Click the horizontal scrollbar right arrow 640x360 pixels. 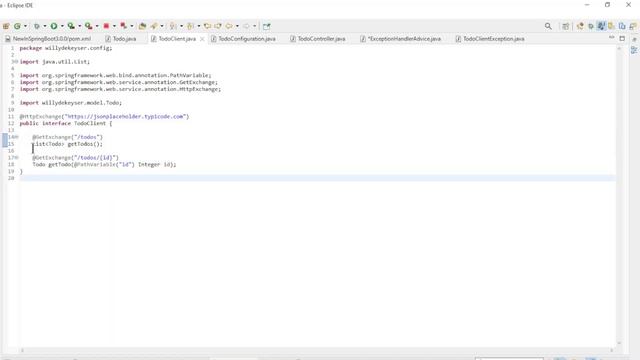[611, 350]
